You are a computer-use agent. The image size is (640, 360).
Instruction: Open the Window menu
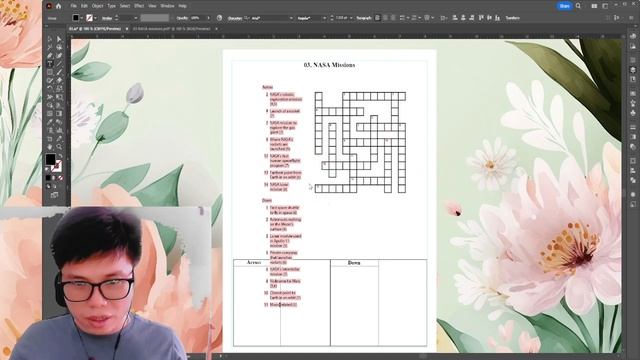click(x=167, y=6)
